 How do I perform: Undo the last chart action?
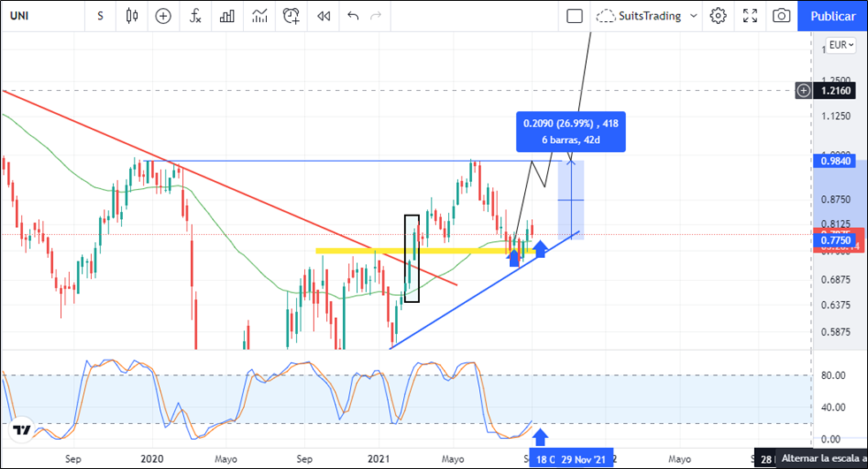tap(354, 16)
